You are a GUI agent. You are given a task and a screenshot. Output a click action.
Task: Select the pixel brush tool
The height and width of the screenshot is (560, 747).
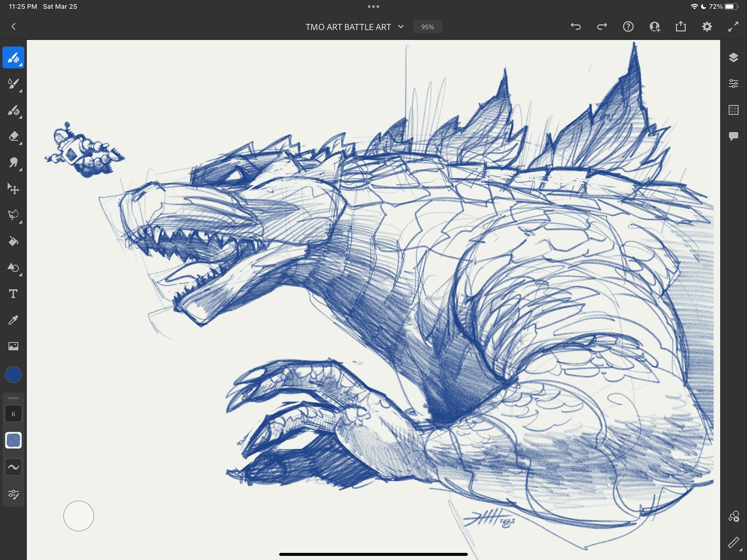coord(13,58)
